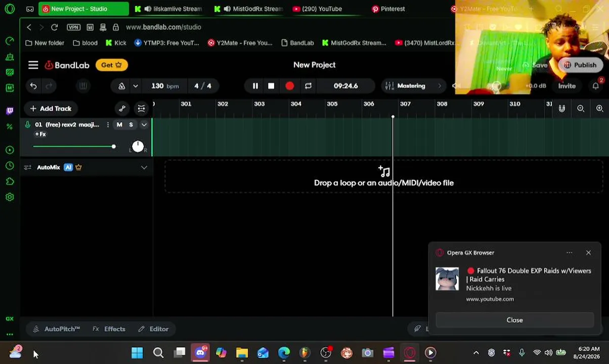Solo track 01

click(x=131, y=124)
